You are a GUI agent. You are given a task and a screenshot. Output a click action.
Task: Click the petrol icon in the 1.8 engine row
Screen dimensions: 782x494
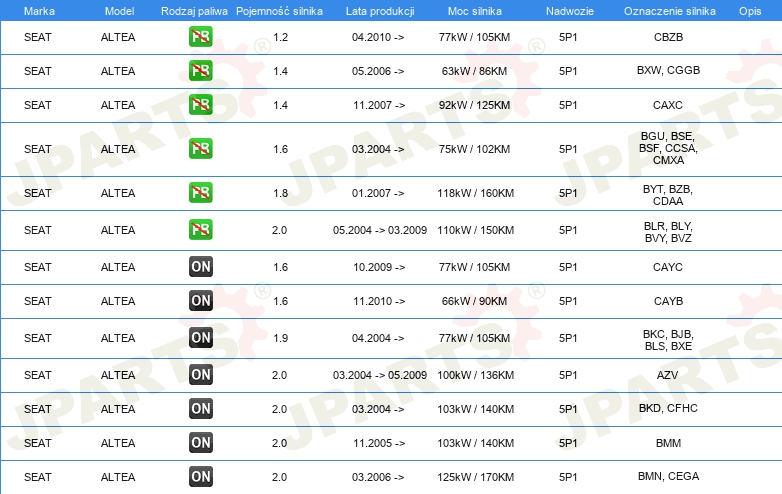tap(200, 192)
